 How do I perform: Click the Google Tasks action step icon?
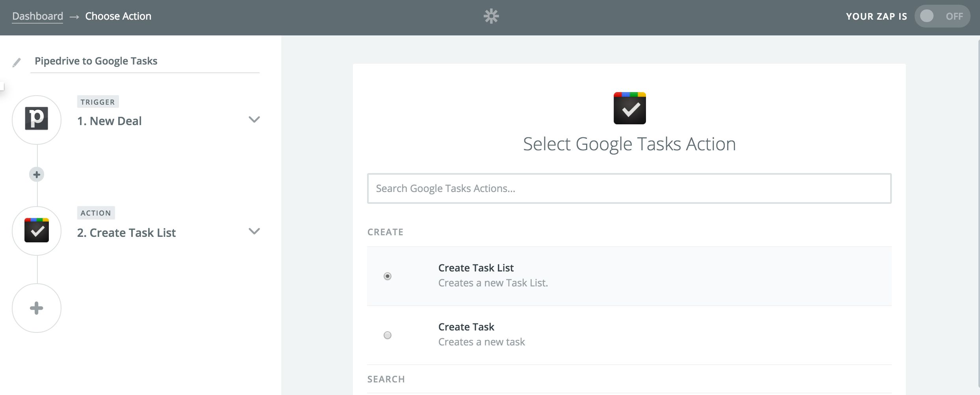pos(37,231)
